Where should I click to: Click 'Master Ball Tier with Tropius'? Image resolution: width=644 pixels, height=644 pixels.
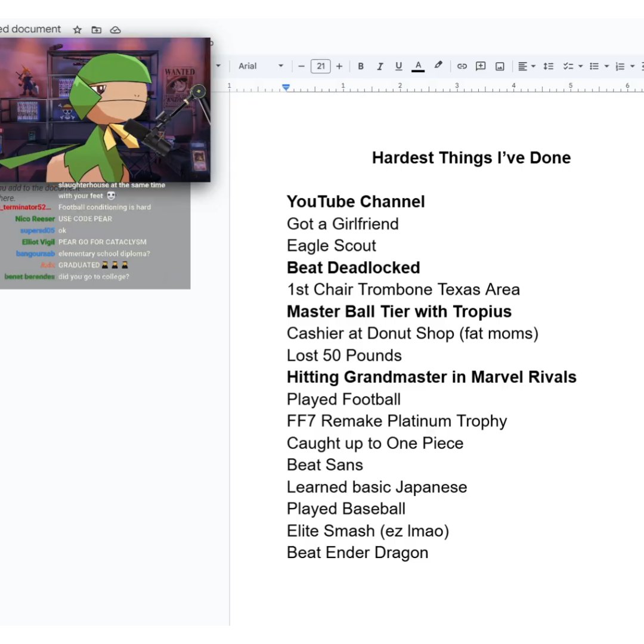pos(399,312)
